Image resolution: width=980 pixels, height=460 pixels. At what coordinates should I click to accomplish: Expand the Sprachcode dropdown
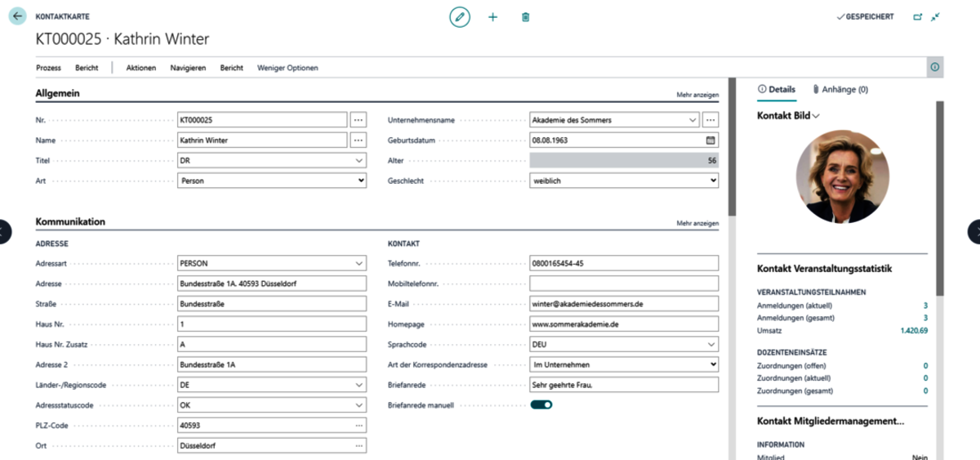click(x=711, y=345)
